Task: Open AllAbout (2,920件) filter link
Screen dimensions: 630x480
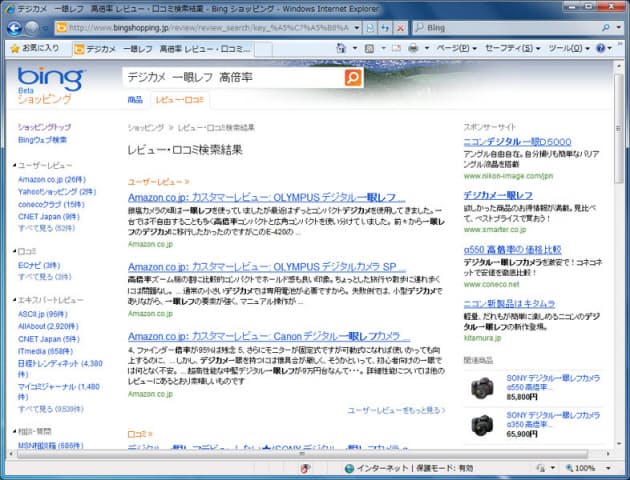Action: tap(48, 326)
